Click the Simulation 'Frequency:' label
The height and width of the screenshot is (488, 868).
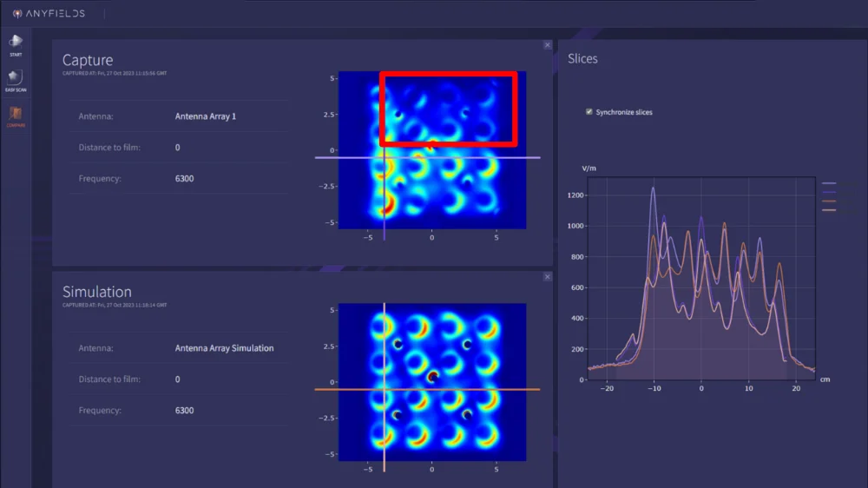coord(100,411)
